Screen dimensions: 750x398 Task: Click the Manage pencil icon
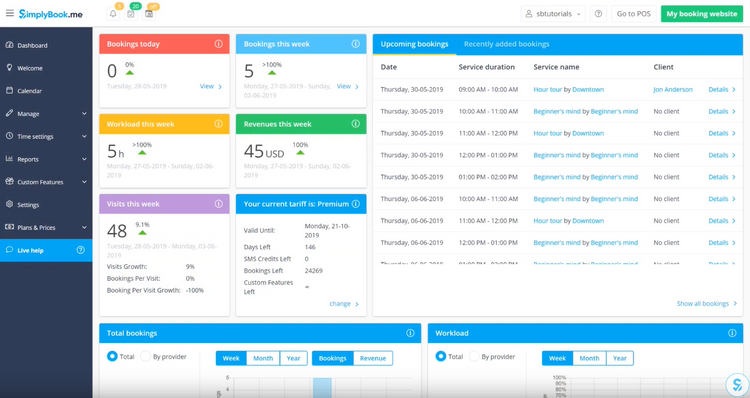click(x=9, y=113)
